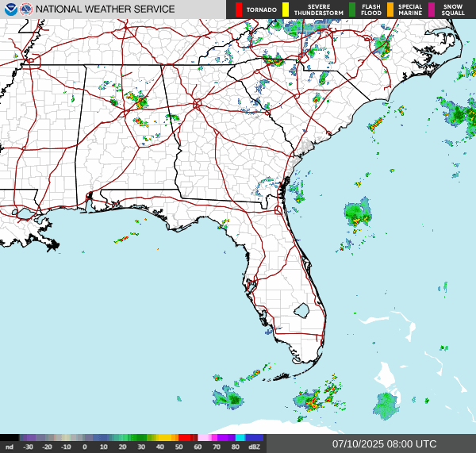Click the National Weather Service emblem
Screen dimensions: 476x453
[x=26, y=10]
